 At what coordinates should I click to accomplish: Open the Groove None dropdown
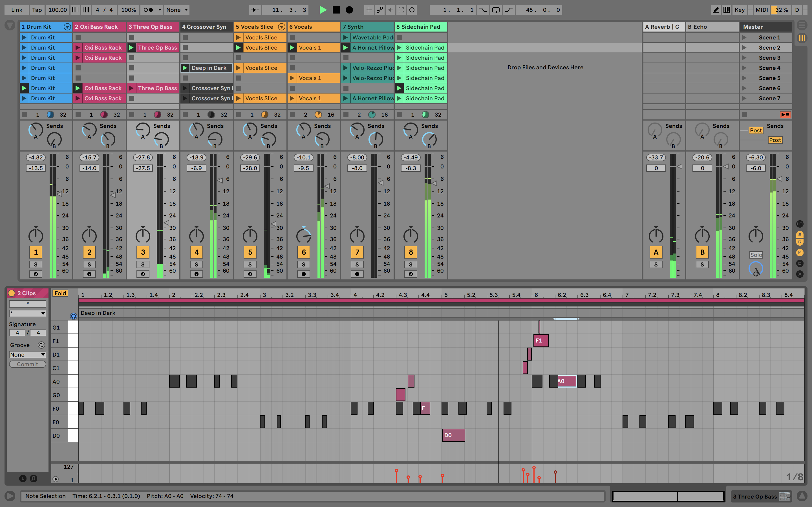tap(28, 354)
